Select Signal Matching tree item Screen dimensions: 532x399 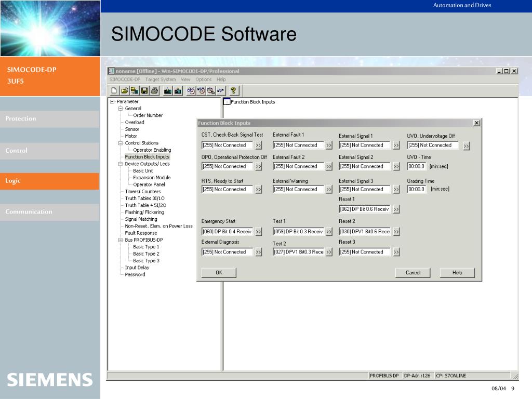coord(141,219)
